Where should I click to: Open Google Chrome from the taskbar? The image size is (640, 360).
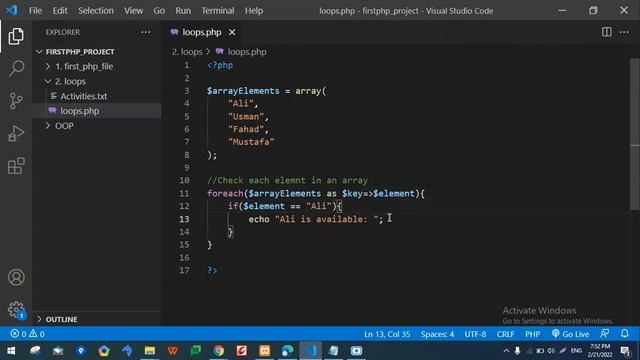pyautogui.click(x=219, y=351)
